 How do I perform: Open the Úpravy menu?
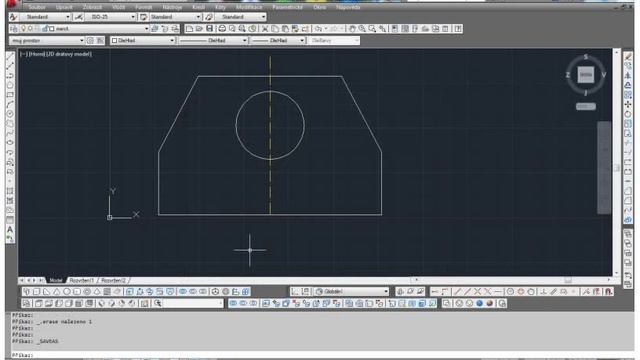(64, 7)
